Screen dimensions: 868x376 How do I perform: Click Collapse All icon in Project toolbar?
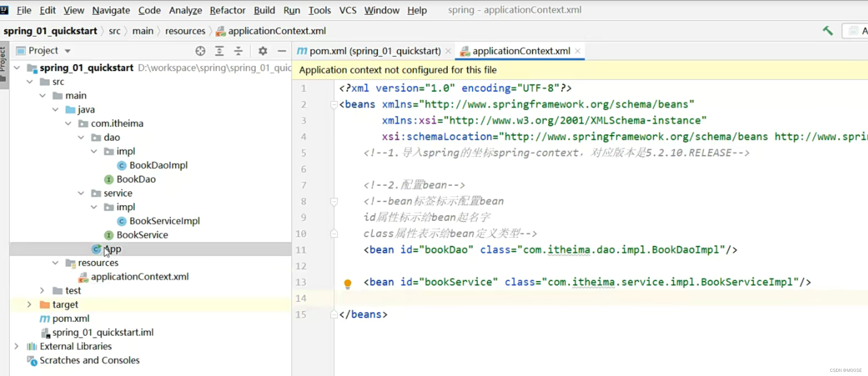click(238, 51)
